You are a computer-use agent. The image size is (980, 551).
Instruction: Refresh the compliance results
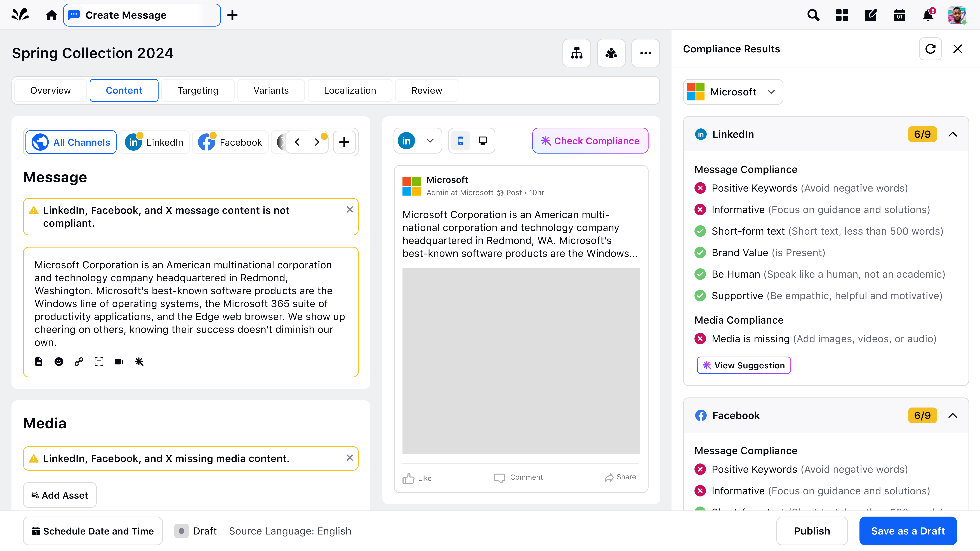point(930,49)
